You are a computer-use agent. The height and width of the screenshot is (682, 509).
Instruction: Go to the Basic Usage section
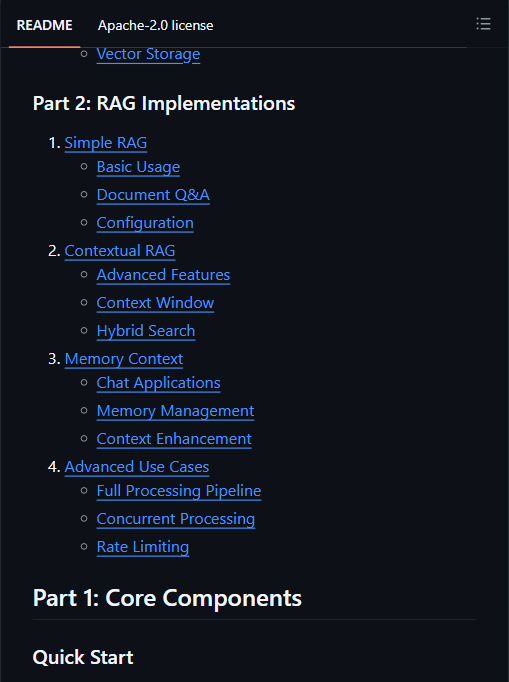[138, 167]
